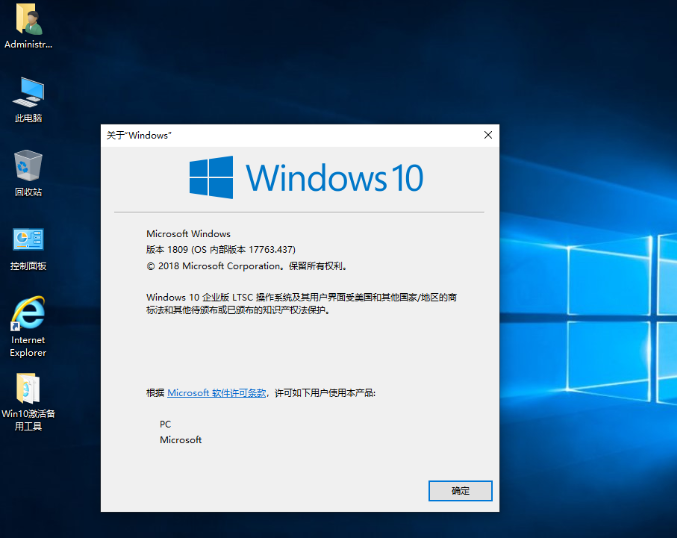Click the 许可如下用户使用本产品 text
Screen dimensions: 677x538
(x=325, y=394)
